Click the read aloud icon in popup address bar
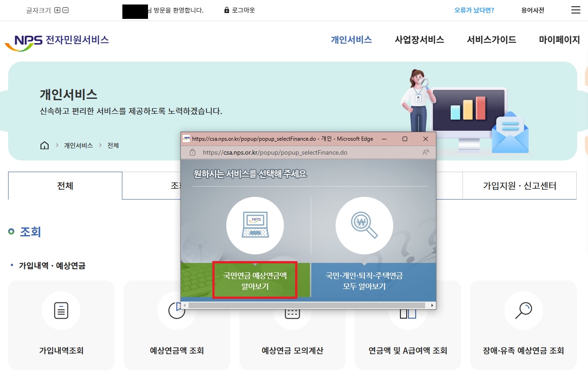This screenshot has height=382, width=588. pos(426,152)
